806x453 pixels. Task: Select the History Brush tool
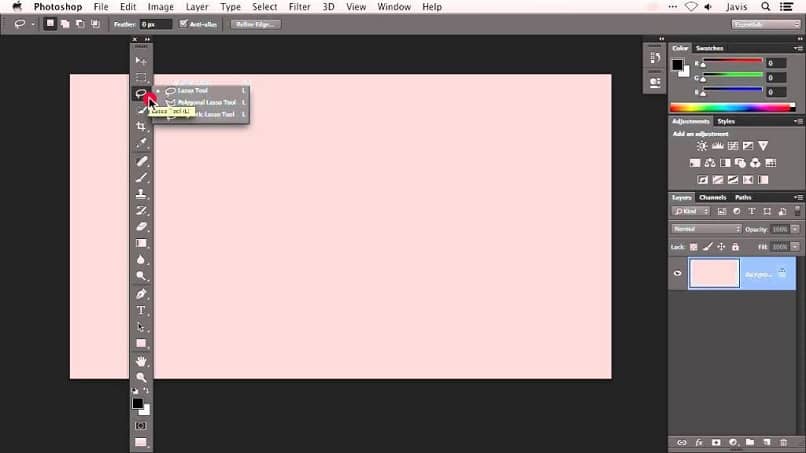click(x=141, y=210)
